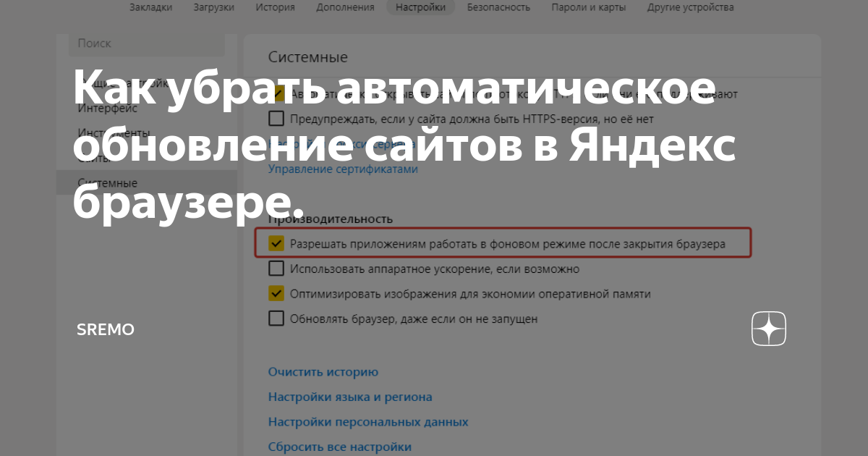868x456 pixels.
Task: Click the Производительность section heading
Action: coord(330,218)
